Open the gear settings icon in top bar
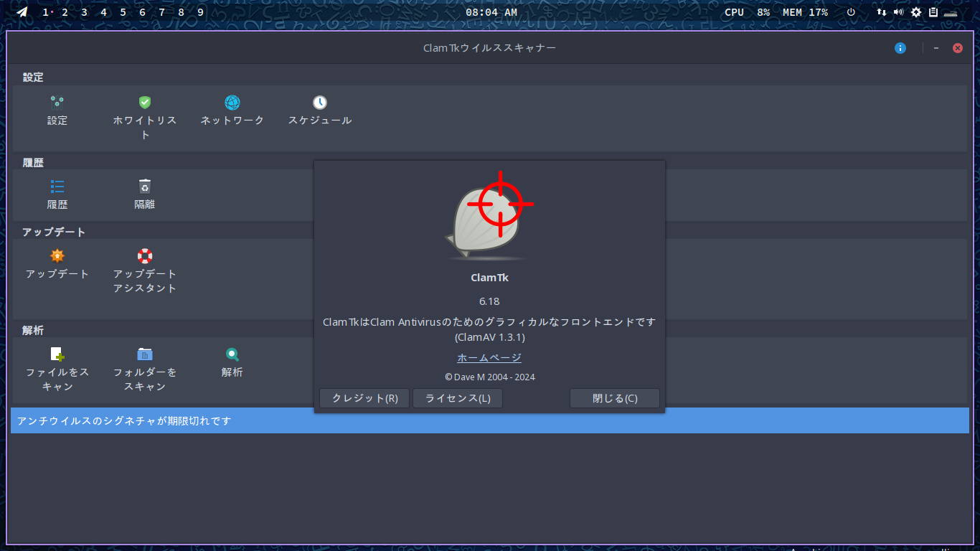980x551 pixels. point(916,12)
